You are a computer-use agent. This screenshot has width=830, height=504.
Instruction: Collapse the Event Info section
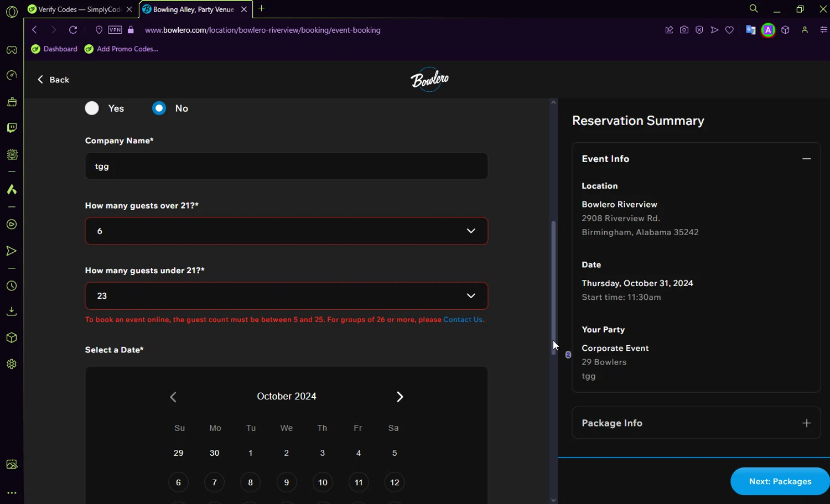[x=806, y=159]
